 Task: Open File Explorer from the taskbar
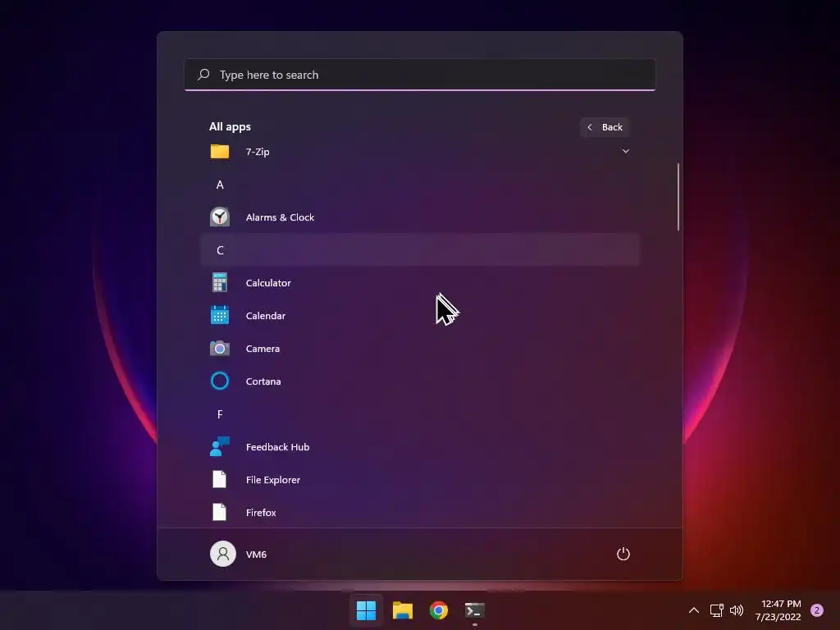402,610
